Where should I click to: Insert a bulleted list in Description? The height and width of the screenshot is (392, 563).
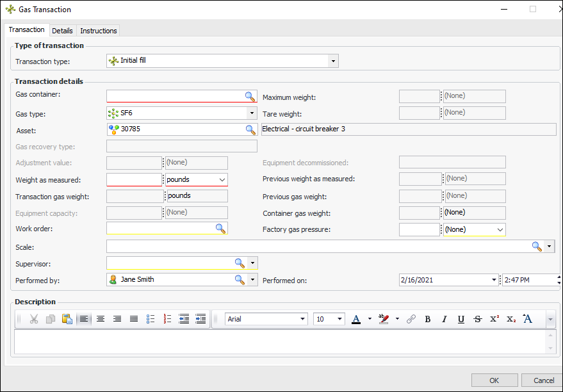pyautogui.click(x=151, y=319)
